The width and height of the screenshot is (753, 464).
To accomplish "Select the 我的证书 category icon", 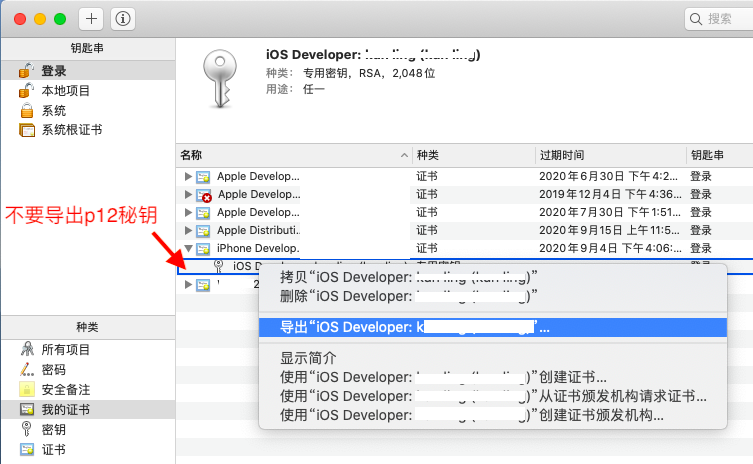I will [27, 409].
